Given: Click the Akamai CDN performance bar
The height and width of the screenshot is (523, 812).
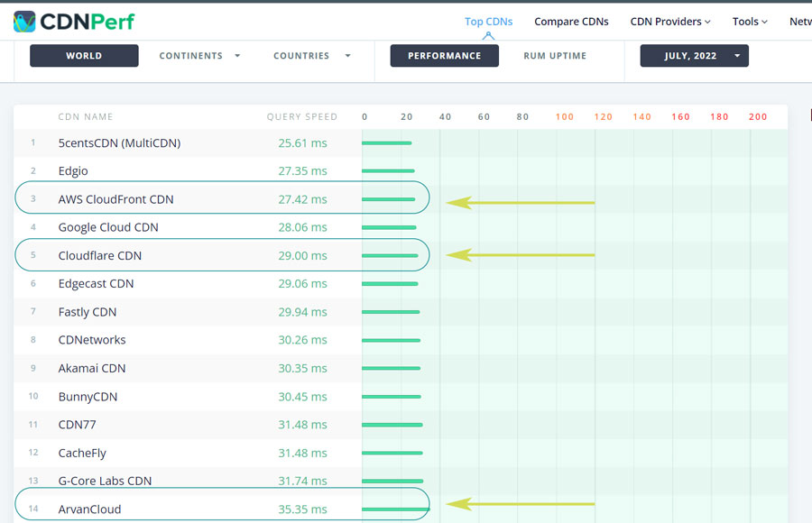Looking at the screenshot, I should point(392,368).
